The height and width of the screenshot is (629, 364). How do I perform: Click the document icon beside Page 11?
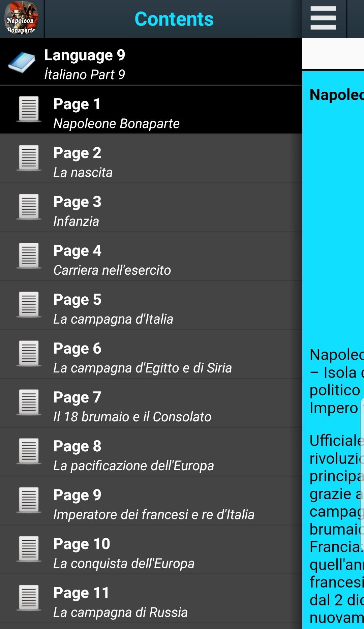click(x=29, y=598)
